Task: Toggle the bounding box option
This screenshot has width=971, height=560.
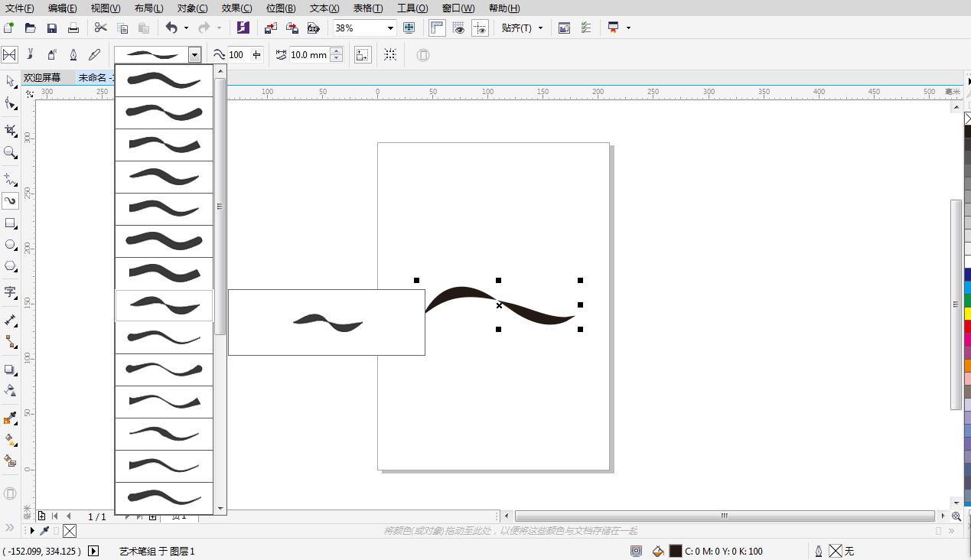Action: [x=390, y=54]
